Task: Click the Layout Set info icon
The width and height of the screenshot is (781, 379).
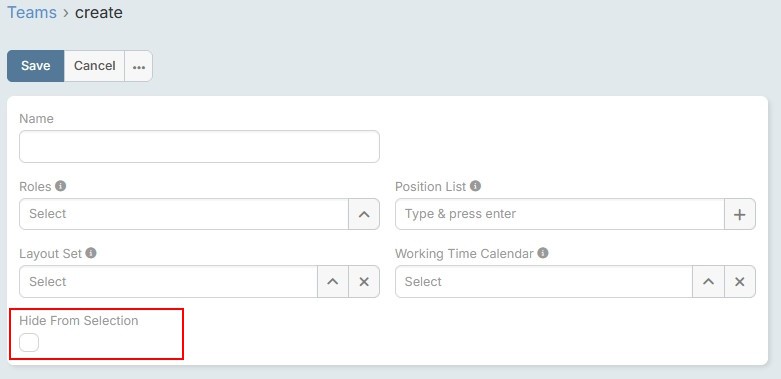Action: [91, 253]
